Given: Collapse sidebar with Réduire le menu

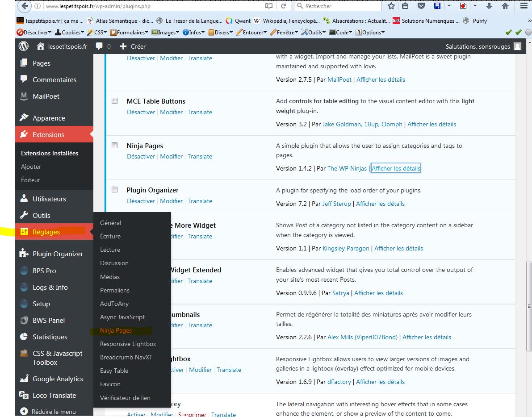Looking at the screenshot, I should coord(54,412).
